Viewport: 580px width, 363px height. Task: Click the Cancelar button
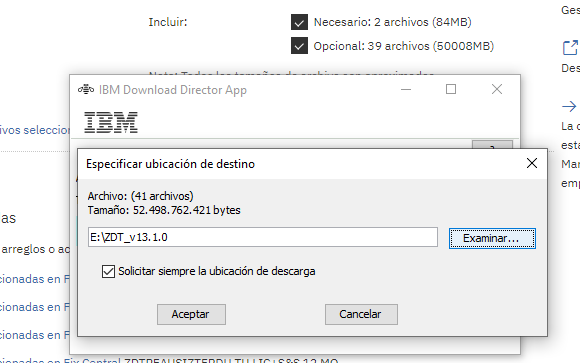(361, 315)
